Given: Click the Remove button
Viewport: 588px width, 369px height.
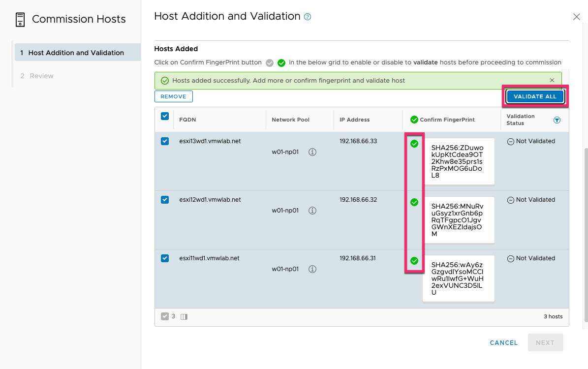Looking at the screenshot, I should 173,96.
